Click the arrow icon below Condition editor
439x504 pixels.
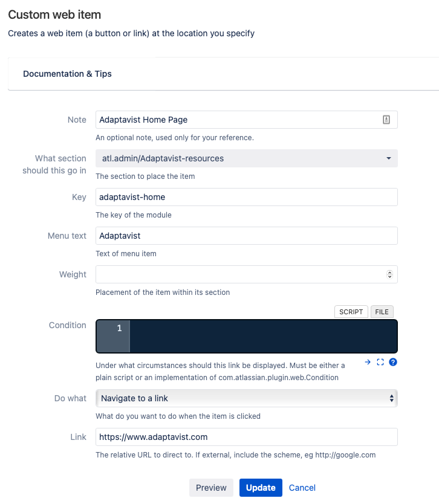pyautogui.click(x=368, y=362)
